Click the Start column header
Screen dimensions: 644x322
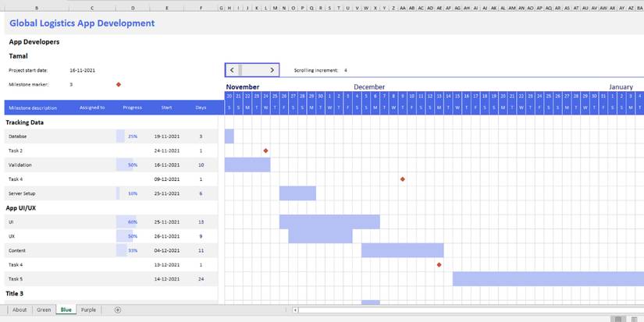point(166,108)
